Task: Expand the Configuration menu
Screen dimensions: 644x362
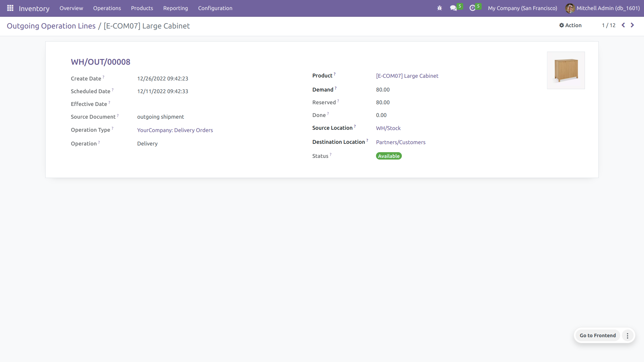Action: (215, 8)
